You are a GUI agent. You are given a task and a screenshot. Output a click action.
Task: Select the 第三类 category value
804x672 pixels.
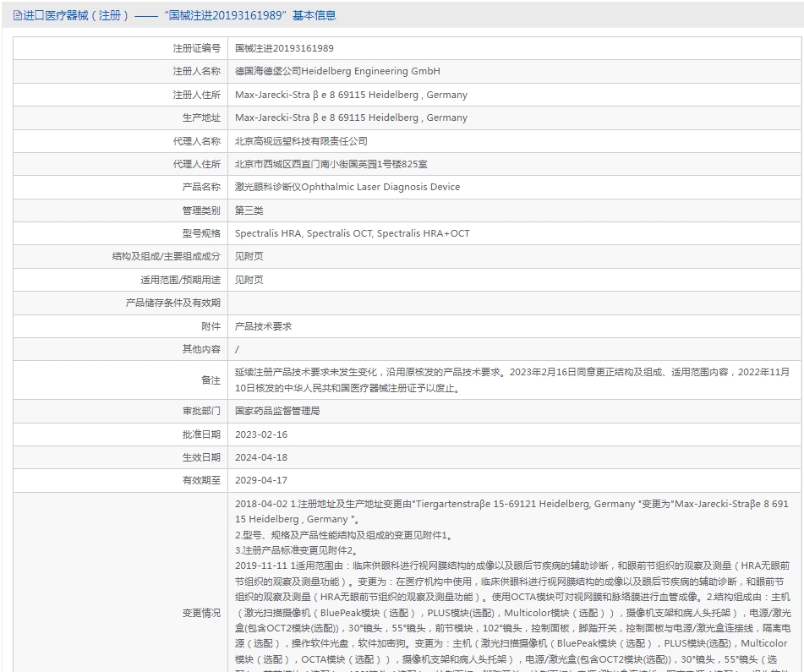pos(249,210)
